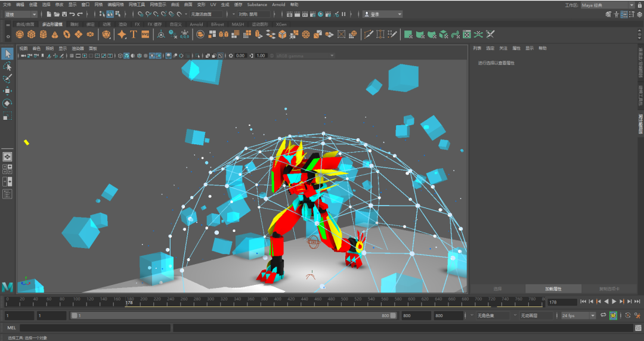
Task: Open the 列表 menu in Attribute Editor
Action: 477,48
